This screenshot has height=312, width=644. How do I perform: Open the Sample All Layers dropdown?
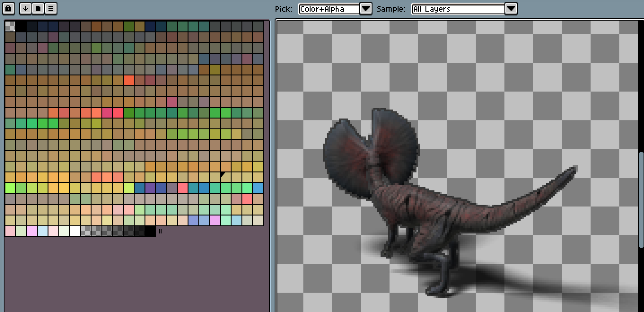pyautogui.click(x=464, y=9)
